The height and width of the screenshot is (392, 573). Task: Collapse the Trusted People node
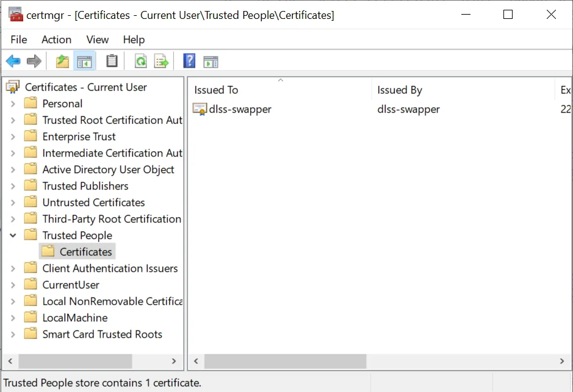click(13, 235)
